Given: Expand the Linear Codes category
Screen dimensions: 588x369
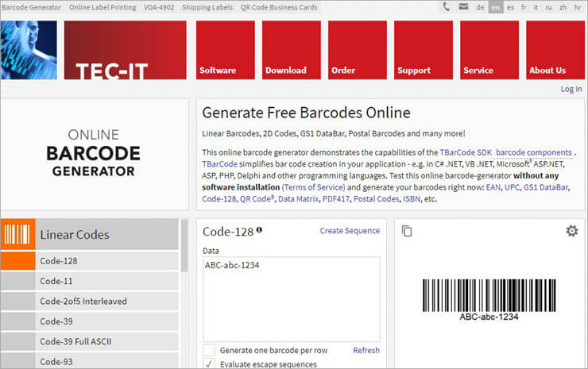Looking at the screenshot, I should 89,235.
